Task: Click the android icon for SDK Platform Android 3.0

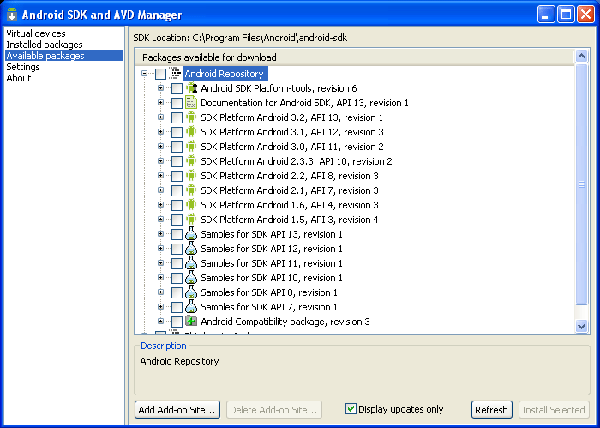Action: [x=191, y=146]
